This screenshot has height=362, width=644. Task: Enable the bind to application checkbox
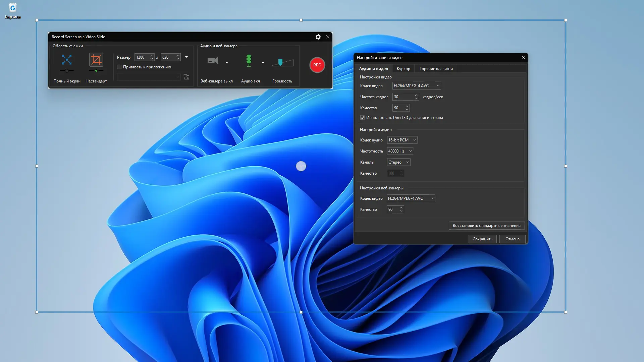point(119,67)
